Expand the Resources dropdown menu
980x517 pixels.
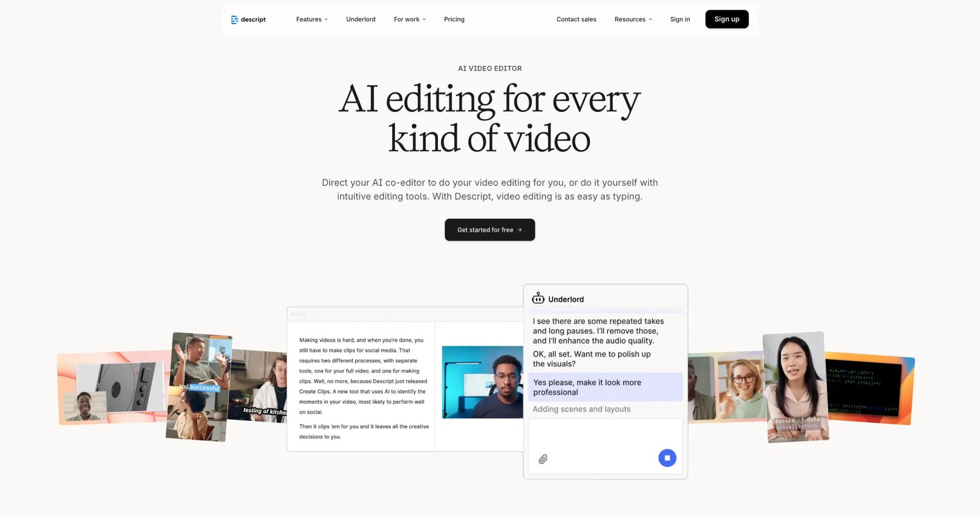633,19
